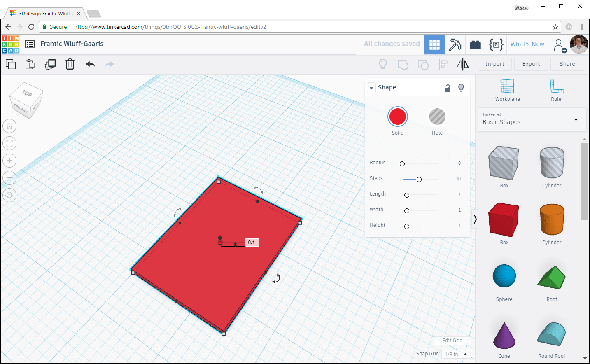Open Edit Grid settings
The width and height of the screenshot is (590, 364).
452,341
